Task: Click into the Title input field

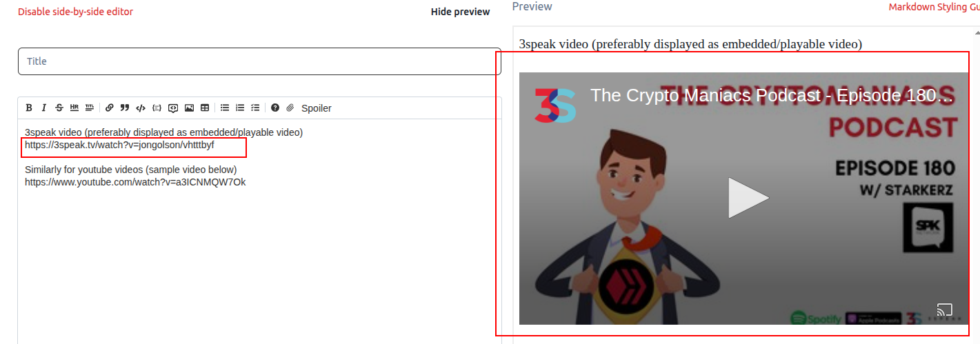Action: tap(259, 61)
